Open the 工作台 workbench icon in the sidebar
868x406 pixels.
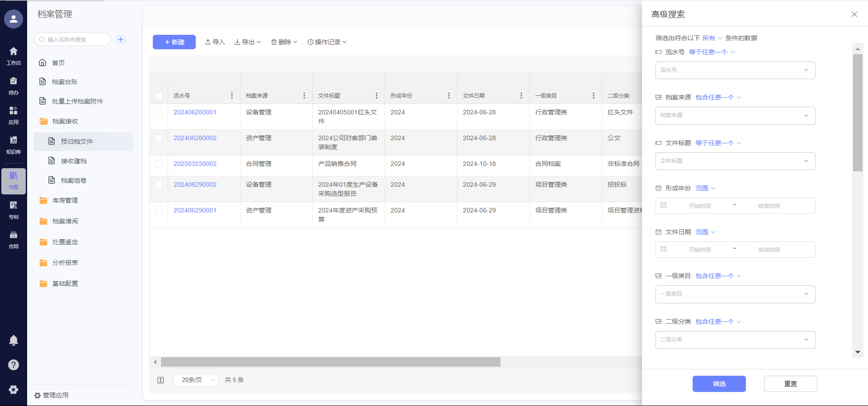(x=14, y=56)
